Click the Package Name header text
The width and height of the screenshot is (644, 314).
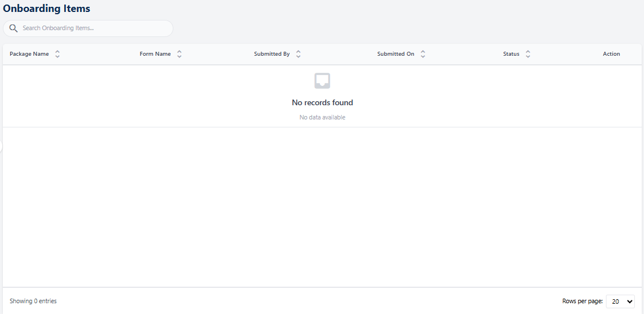[x=29, y=54]
